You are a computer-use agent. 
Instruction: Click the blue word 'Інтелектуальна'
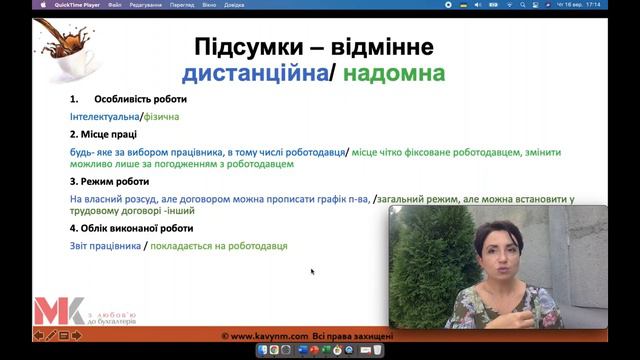pos(104,117)
